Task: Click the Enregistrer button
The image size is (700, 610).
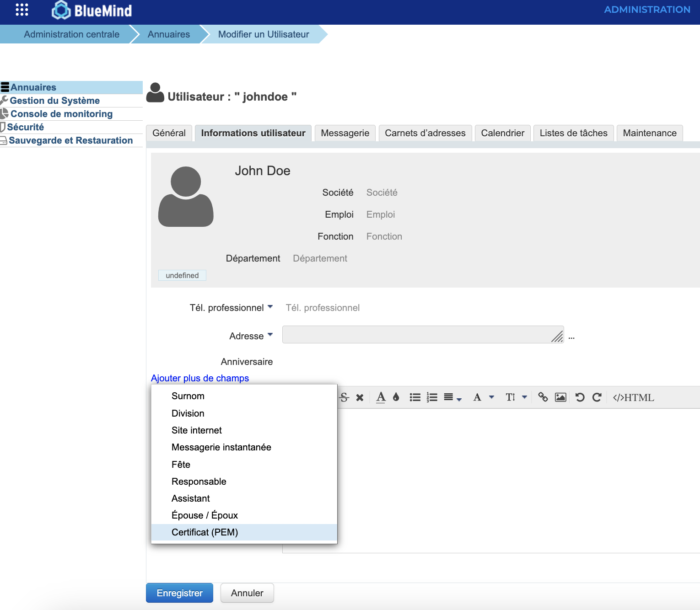Action: pos(179,593)
